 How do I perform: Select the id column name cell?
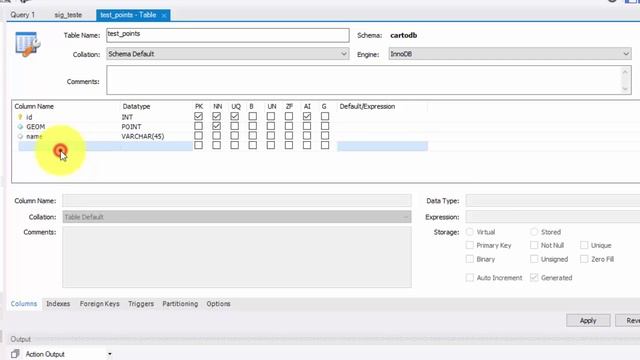pyautogui.click(x=29, y=117)
